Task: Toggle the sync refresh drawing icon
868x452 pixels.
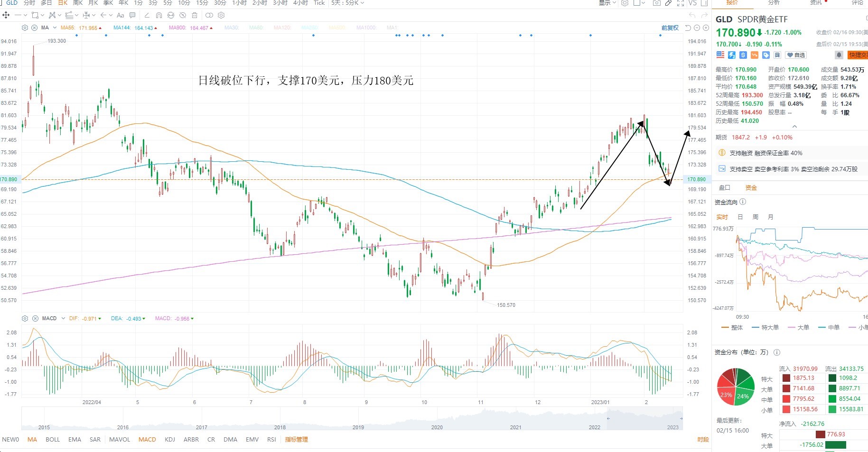Action: [x=171, y=15]
